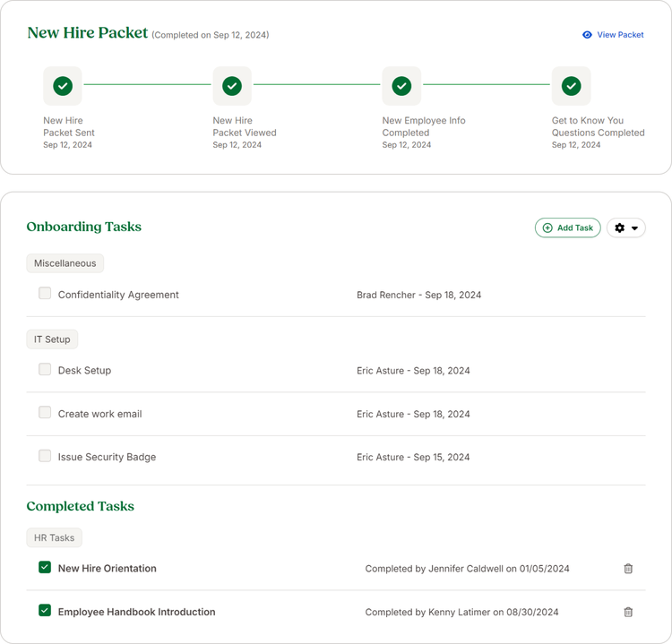672x644 pixels.
Task: Delete the New Hire Orientation task via trash icon
Action: click(x=628, y=569)
